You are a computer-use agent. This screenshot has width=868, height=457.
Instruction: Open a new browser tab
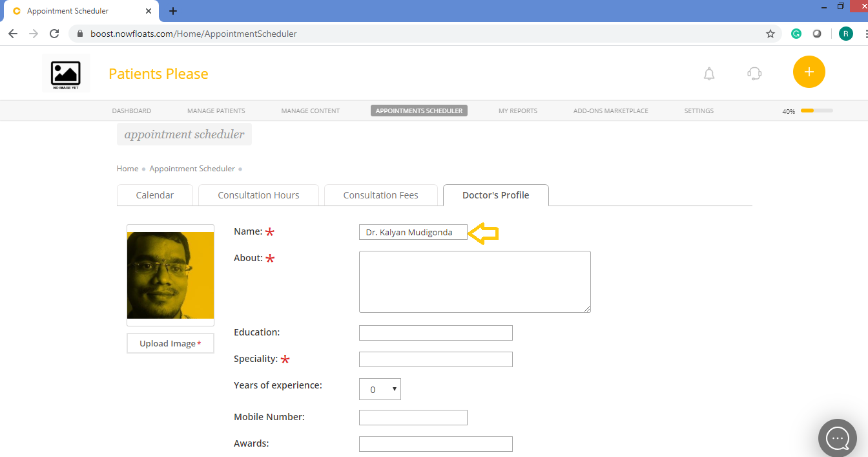(173, 11)
